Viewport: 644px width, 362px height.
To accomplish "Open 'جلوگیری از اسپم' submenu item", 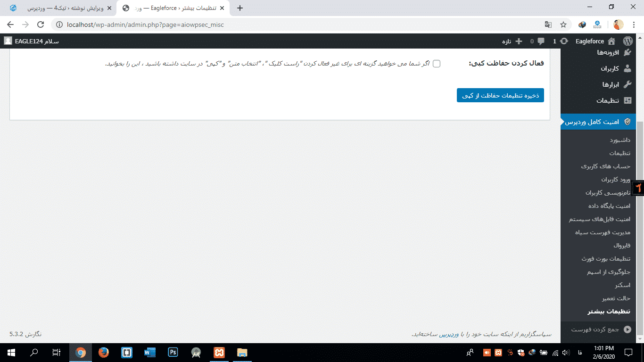I will 609,272.
